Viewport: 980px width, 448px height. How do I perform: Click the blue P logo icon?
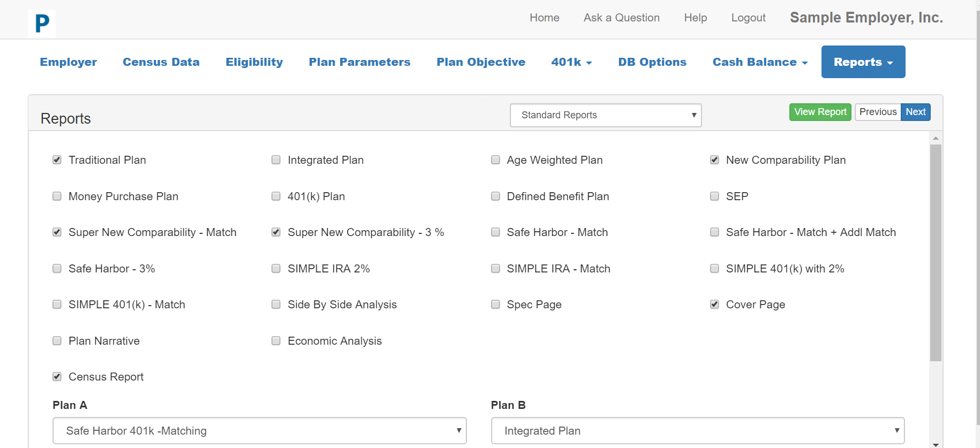tap(42, 24)
